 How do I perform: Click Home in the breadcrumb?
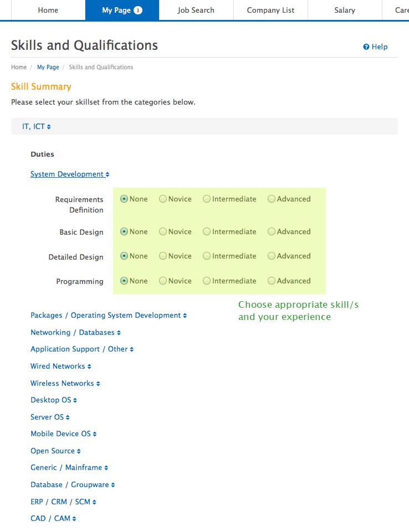[x=19, y=67]
